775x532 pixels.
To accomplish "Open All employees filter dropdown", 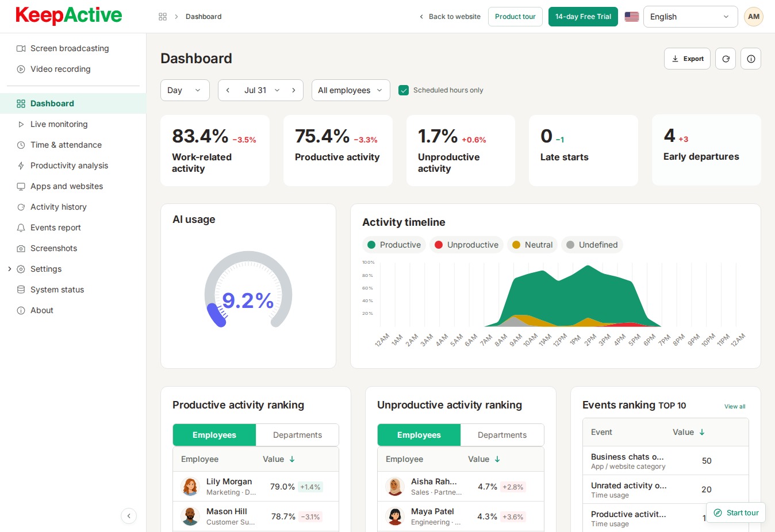I will [x=351, y=90].
